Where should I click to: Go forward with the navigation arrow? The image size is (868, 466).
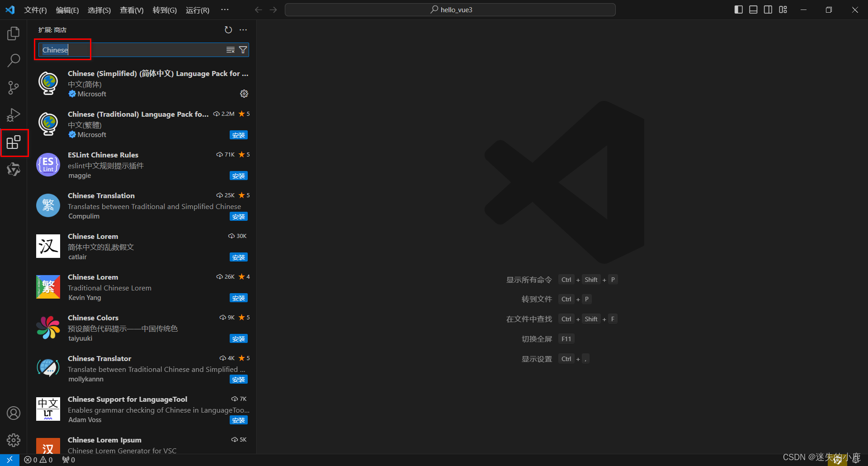(274, 10)
